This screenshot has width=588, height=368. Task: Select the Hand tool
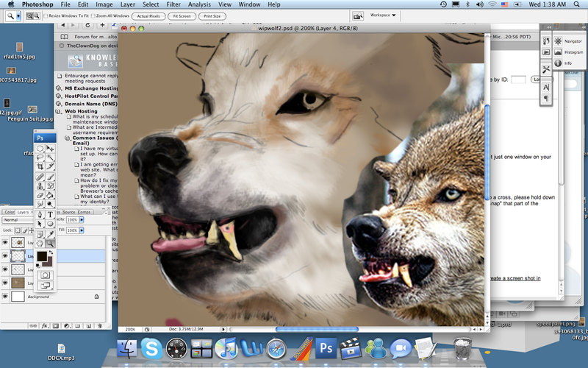[x=40, y=244]
